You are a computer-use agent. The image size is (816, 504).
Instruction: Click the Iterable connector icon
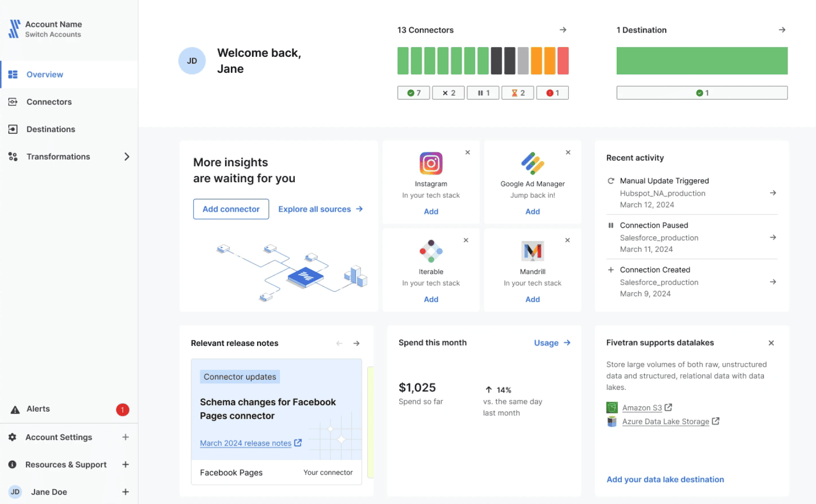[x=431, y=251]
